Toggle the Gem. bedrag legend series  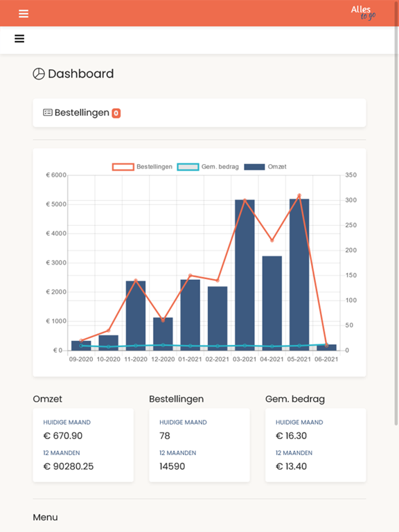(x=208, y=166)
